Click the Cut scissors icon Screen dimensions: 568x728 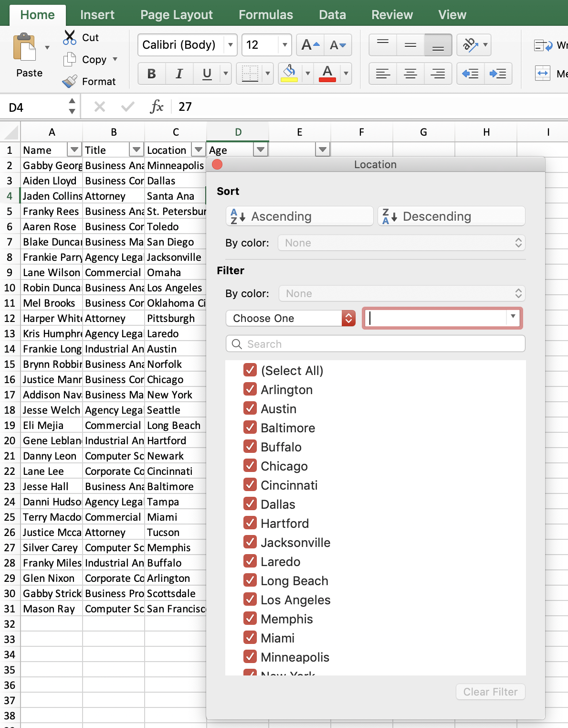pos(70,37)
